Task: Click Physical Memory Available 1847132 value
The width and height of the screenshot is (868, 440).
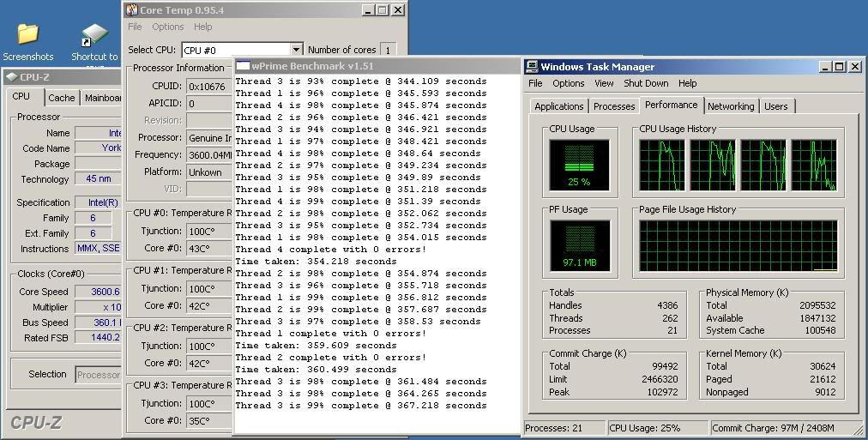Action: point(817,318)
